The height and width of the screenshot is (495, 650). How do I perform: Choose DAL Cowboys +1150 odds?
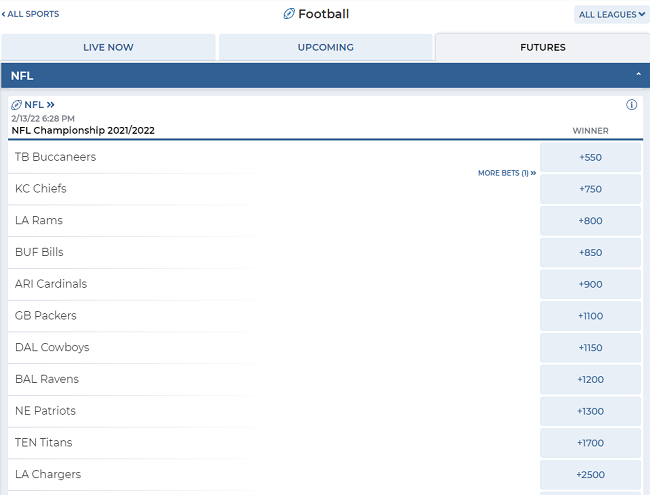click(590, 348)
